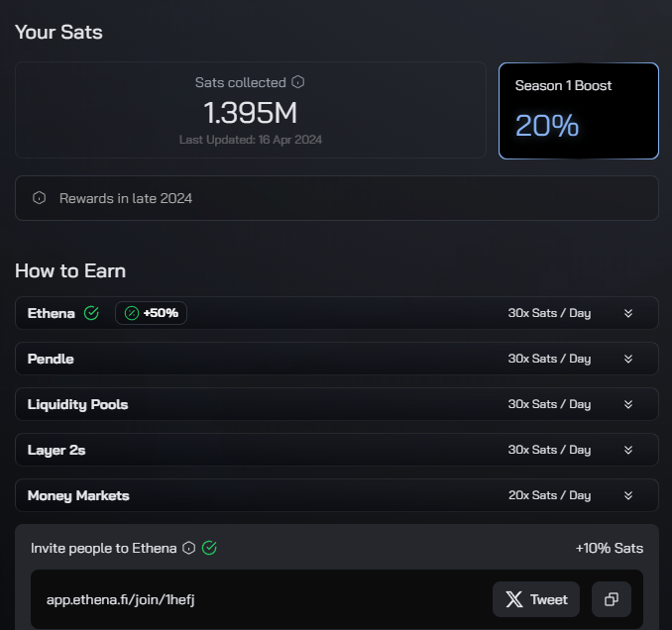Open the Season 1 Boost card
This screenshot has height=630, width=672.
[579, 111]
